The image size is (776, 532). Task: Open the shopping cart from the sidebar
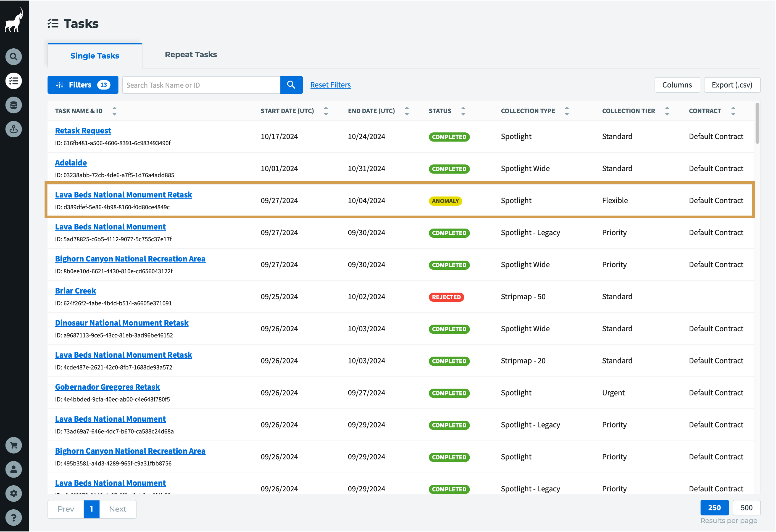pos(14,445)
